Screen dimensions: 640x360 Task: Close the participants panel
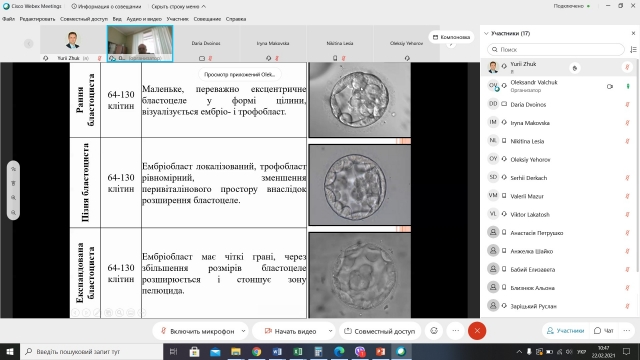click(x=633, y=33)
